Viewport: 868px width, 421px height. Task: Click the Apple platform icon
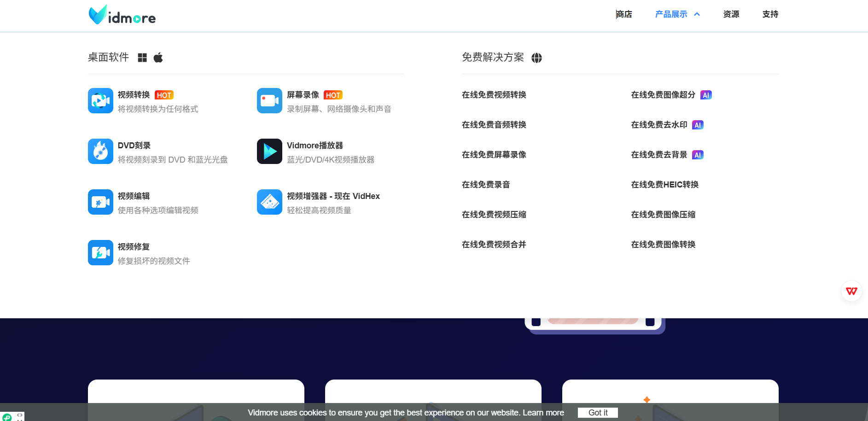(158, 58)
